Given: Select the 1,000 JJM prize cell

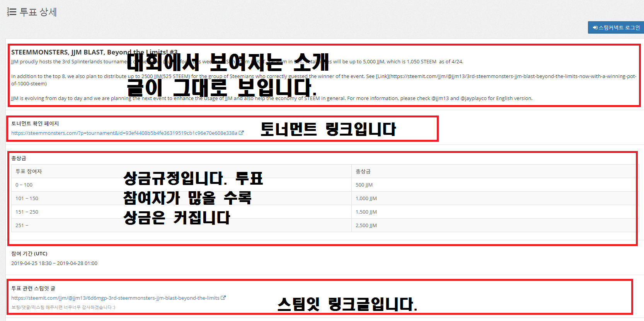Looking at the screenshot, I should click(x=495, y=198).
